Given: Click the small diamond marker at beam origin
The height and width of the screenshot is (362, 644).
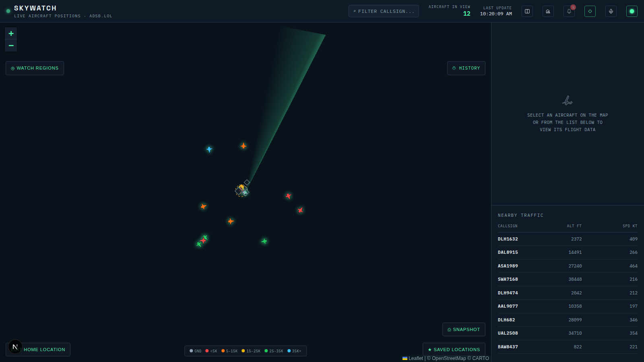Looking at the screenshot, I should pyautogui.click(x=247, y=182).
